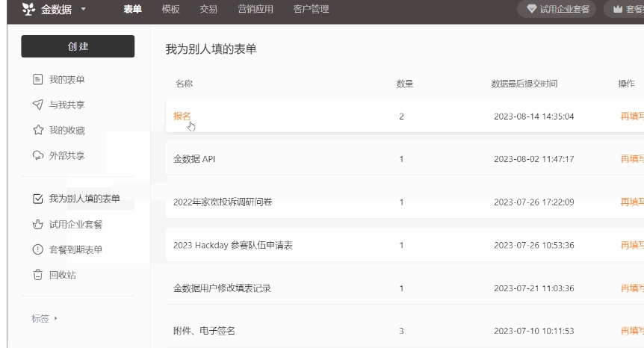Click 再填写 for 2023 Hackday row
Viewport: 644px width, 348px height.
[x=632, y=245]
